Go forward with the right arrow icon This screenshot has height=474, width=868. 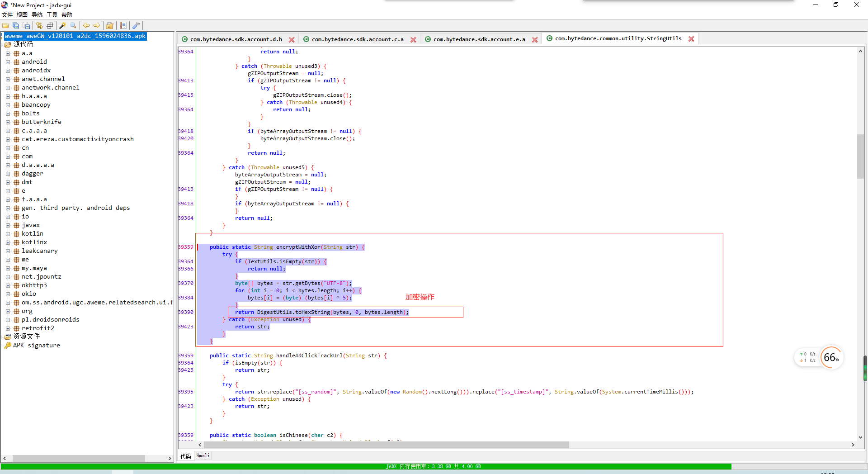click(x=97, y=26)
